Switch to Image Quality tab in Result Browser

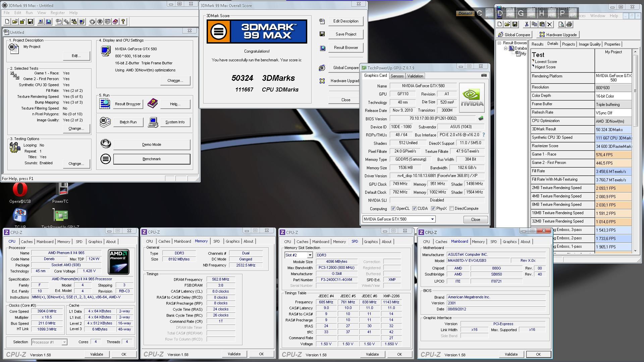pyautogui.click(x=589, y=44)
